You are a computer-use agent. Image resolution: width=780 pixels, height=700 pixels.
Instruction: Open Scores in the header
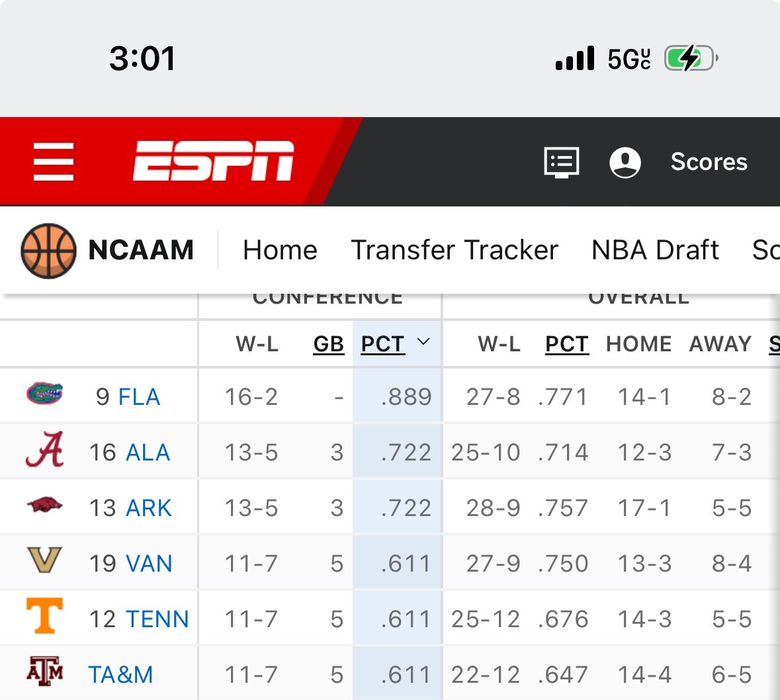click(x=709, y=161)
